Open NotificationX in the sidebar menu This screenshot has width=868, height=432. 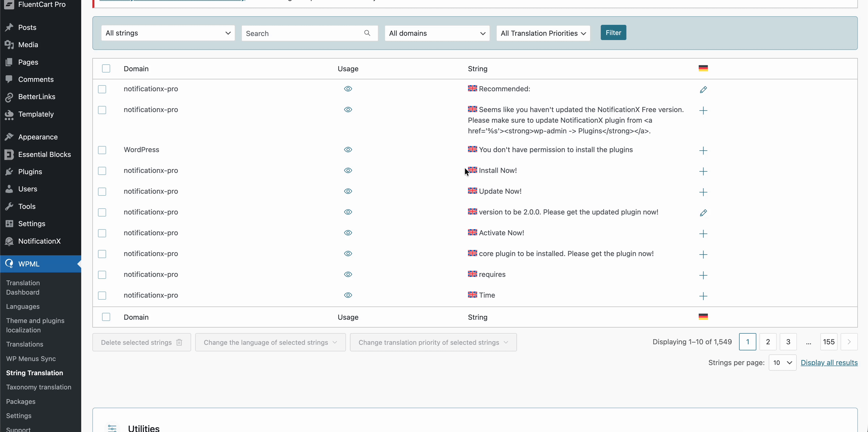point(39,241)
